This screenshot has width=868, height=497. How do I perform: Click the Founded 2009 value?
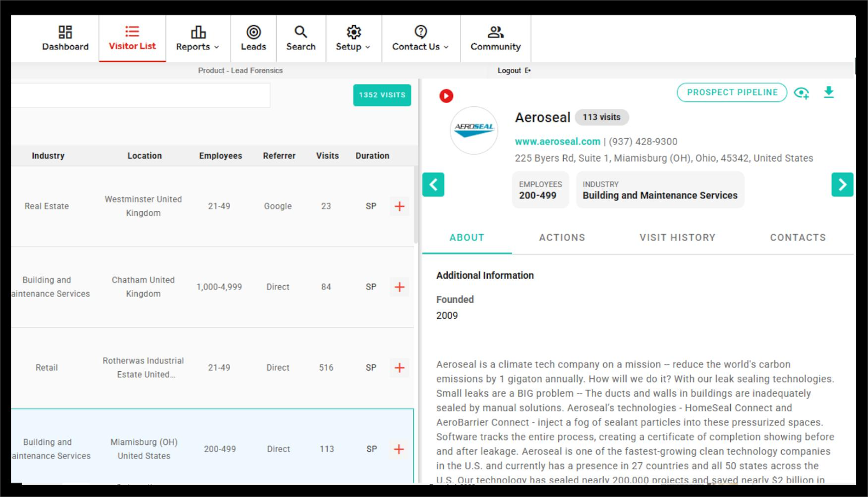(x=447, y=315)
